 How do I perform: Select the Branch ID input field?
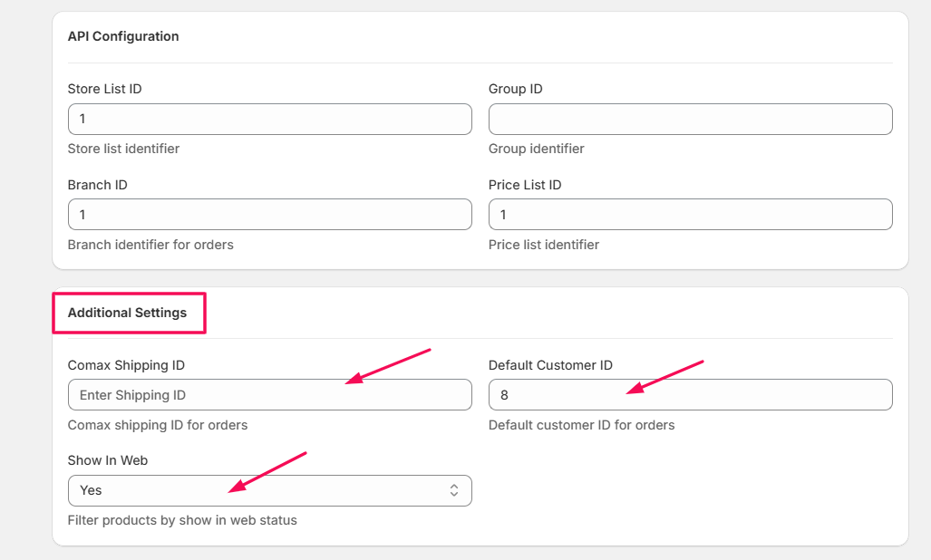coord(269,215)
